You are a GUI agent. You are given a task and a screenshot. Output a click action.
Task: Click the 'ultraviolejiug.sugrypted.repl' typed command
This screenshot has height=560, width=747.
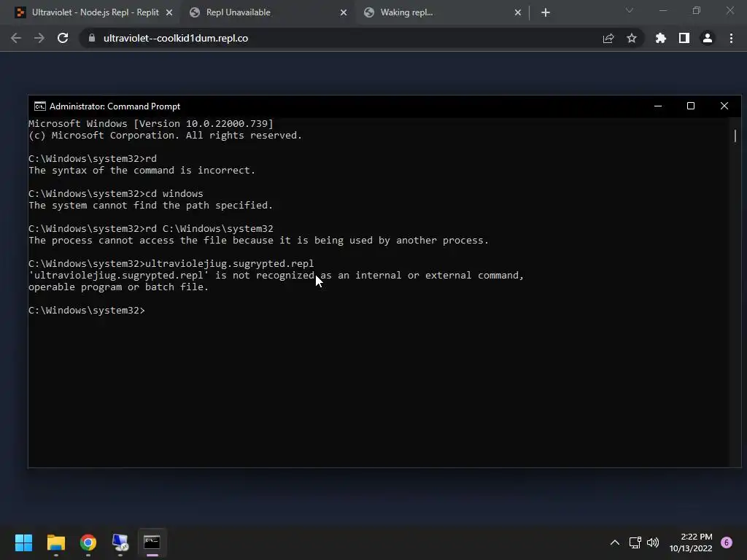(x=230, y=264)
